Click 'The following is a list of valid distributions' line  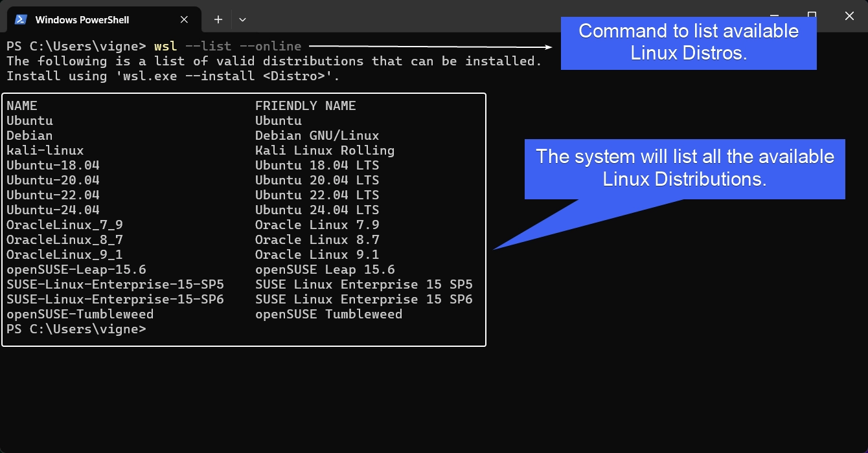click(x=275, y=61)
